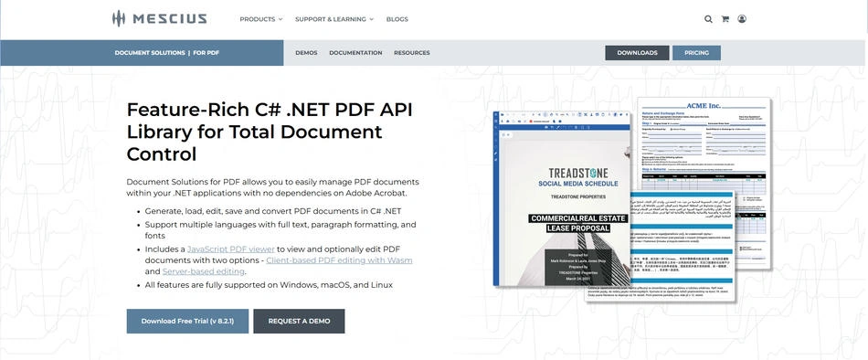This screenshot has height=360, width=868.
Task: Go to the Demos tab
Action: click(306, 53)
